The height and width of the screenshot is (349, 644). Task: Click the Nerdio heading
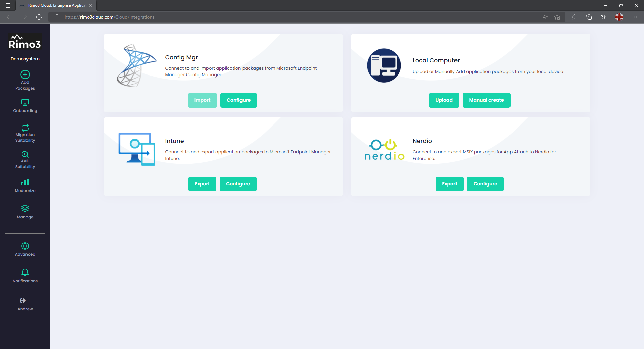(422, 141)
